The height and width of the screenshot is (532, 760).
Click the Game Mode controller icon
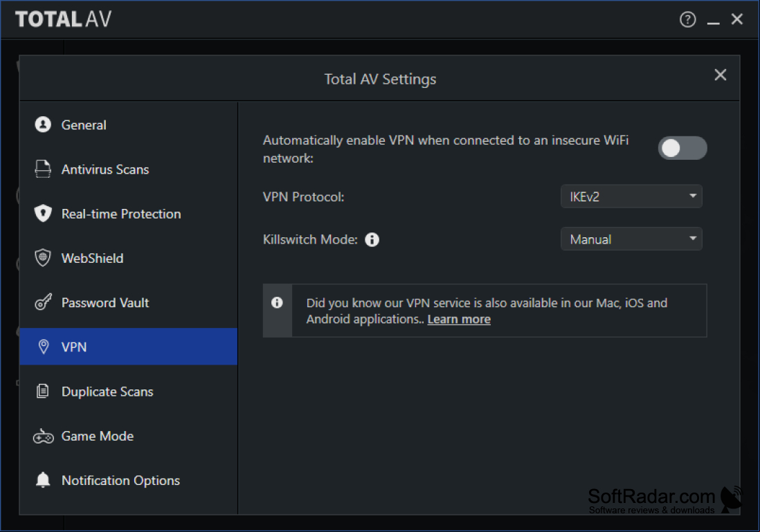pyautogui.click(x=43, y=437)
